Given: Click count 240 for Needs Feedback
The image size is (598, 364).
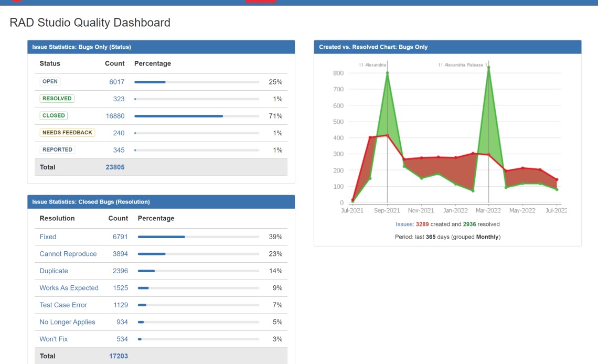Looking at the screenshot, I should pos(119,133).
